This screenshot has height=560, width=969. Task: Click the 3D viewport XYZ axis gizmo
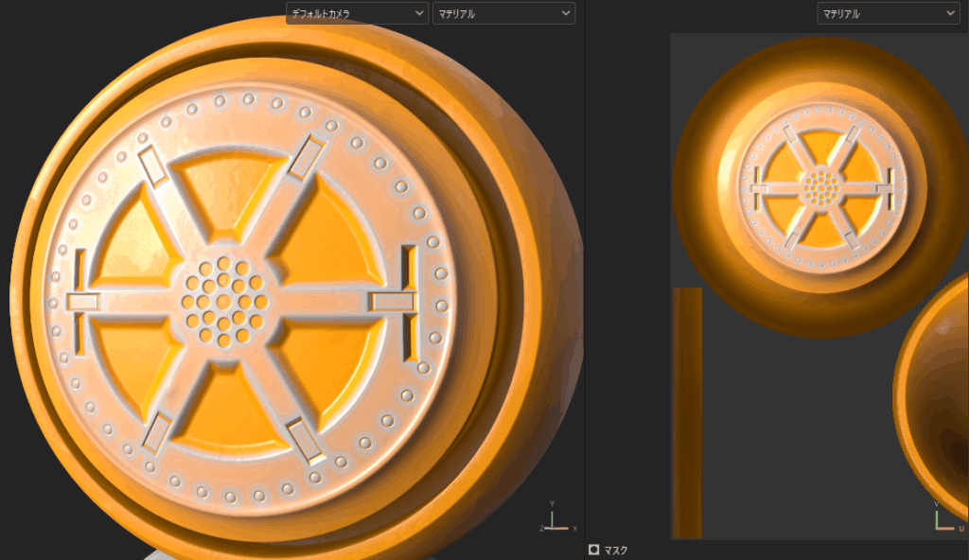coord(558,517)
